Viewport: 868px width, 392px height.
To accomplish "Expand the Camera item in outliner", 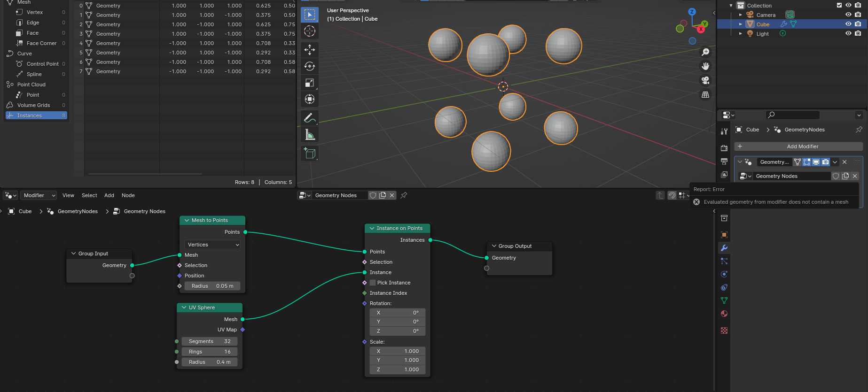I will point(741,15).
